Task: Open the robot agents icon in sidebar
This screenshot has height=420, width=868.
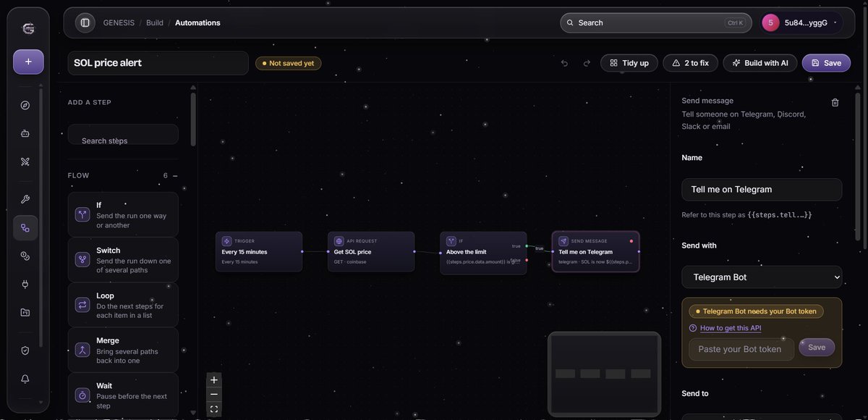Action: [25, 133]
